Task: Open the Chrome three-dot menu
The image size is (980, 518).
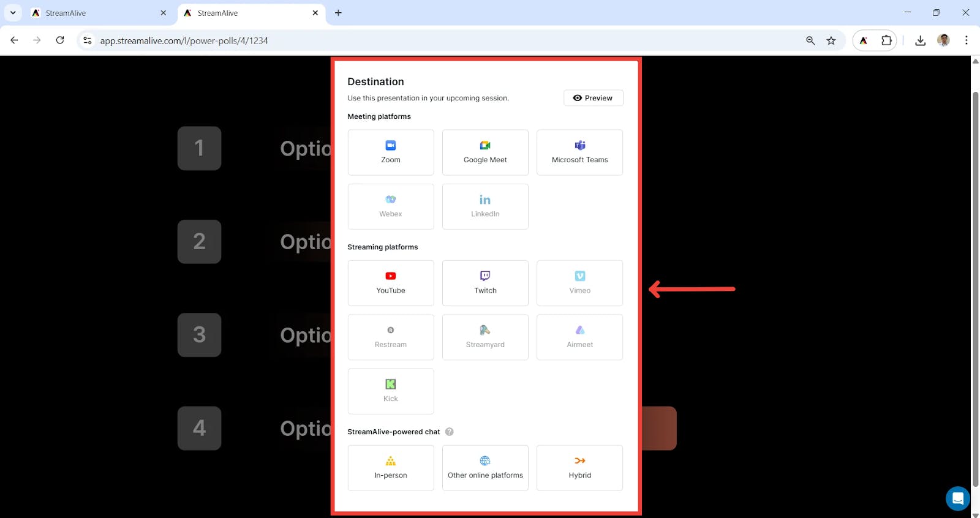Action: pos(967,40)
